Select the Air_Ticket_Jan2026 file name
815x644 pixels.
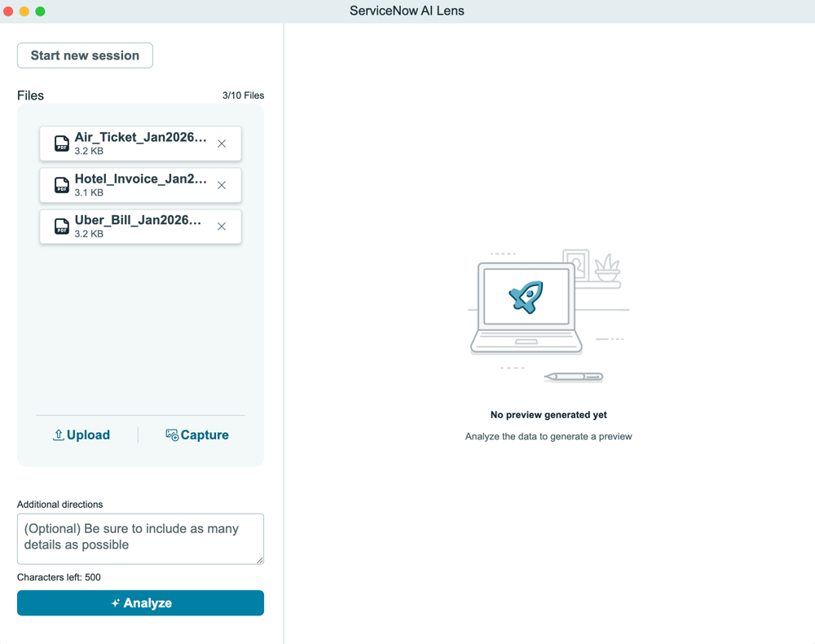[x=140, y=137]
